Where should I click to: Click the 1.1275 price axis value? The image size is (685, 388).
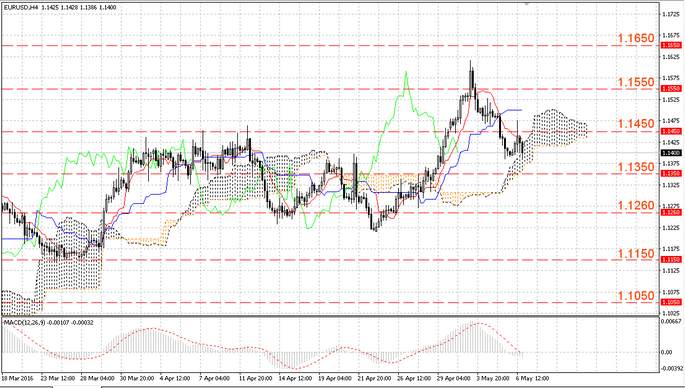[671, 206]
